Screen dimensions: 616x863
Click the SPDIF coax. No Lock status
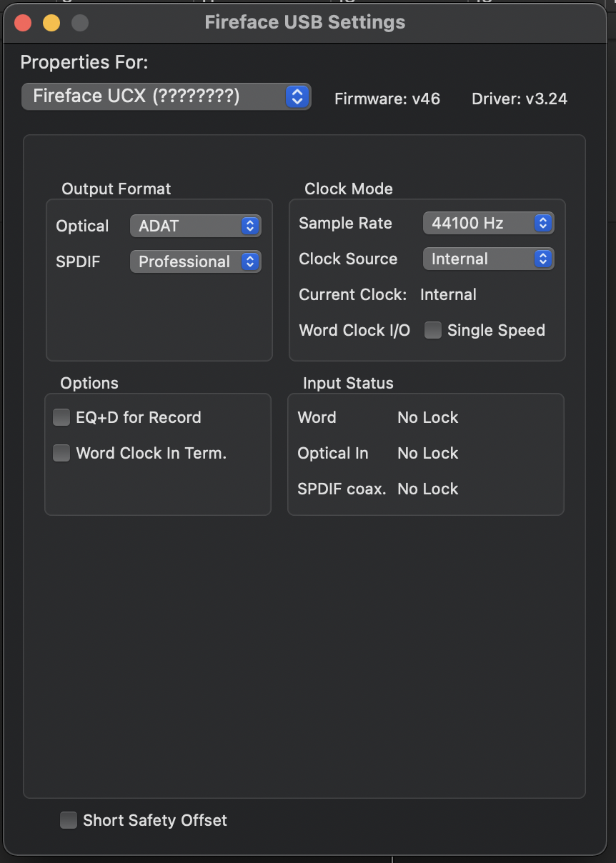click(x=427, y=489)
